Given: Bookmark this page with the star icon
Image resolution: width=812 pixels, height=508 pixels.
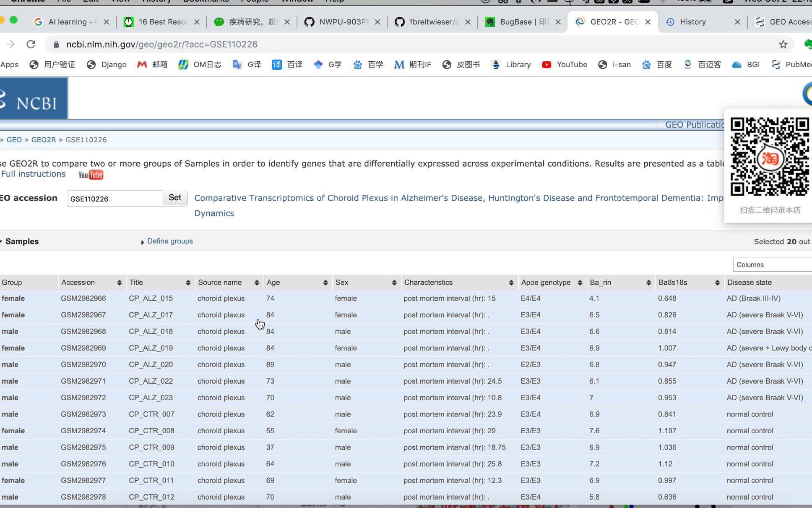Looking at the screenshot, I should coord(783,44).
